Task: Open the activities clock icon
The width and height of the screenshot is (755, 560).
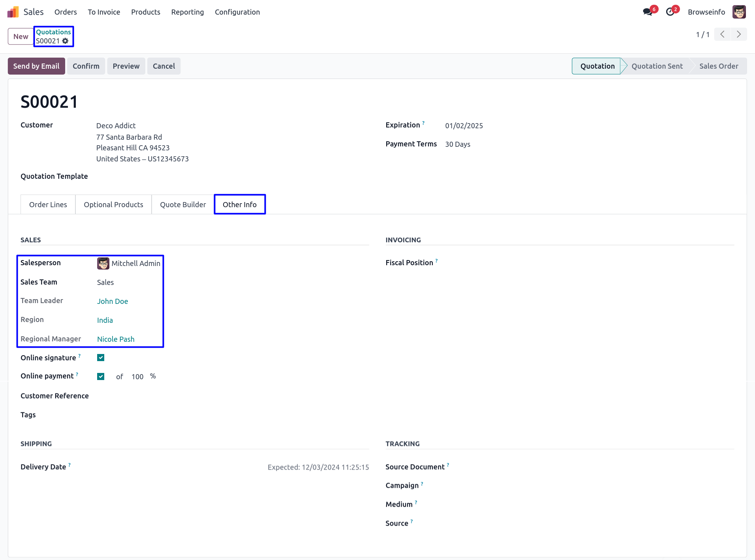Action: [x=670, y=12]
